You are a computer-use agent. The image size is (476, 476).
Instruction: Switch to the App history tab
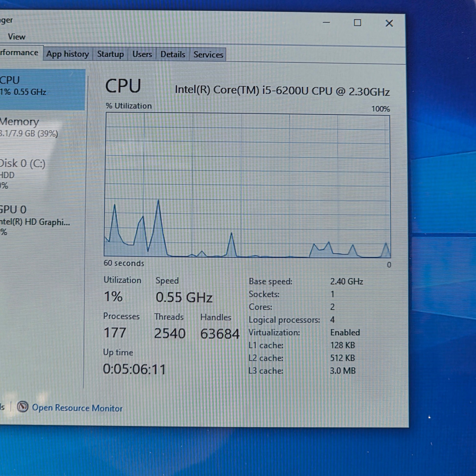coord(68,54)
